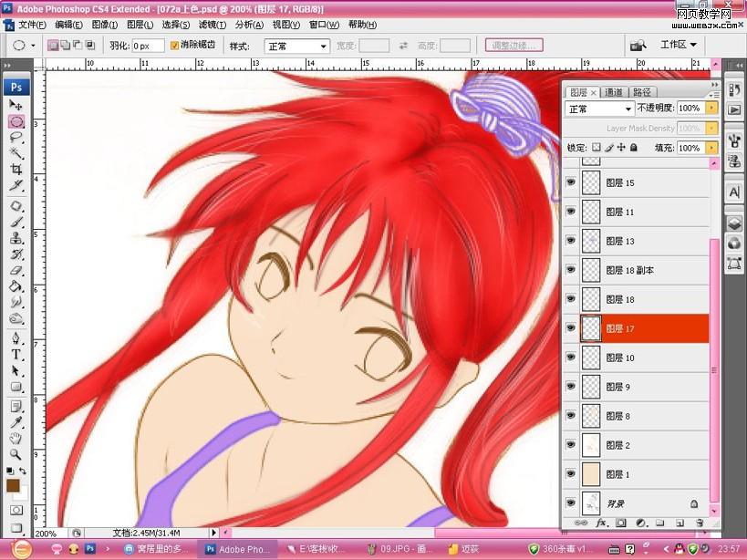Select the Zoom tool

point(16,454)
